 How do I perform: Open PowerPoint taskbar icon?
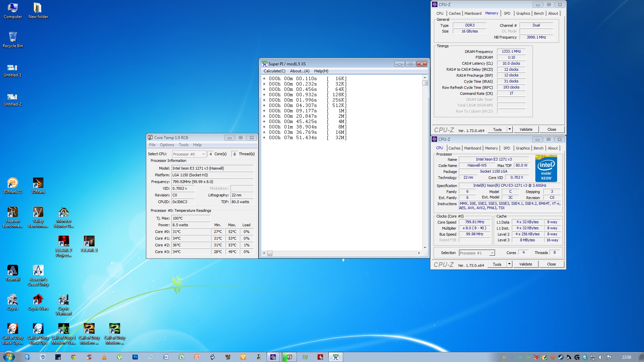[197, 357]
